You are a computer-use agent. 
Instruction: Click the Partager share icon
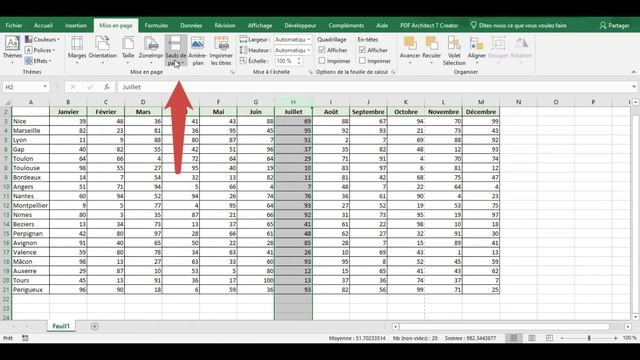click(614, 25)
